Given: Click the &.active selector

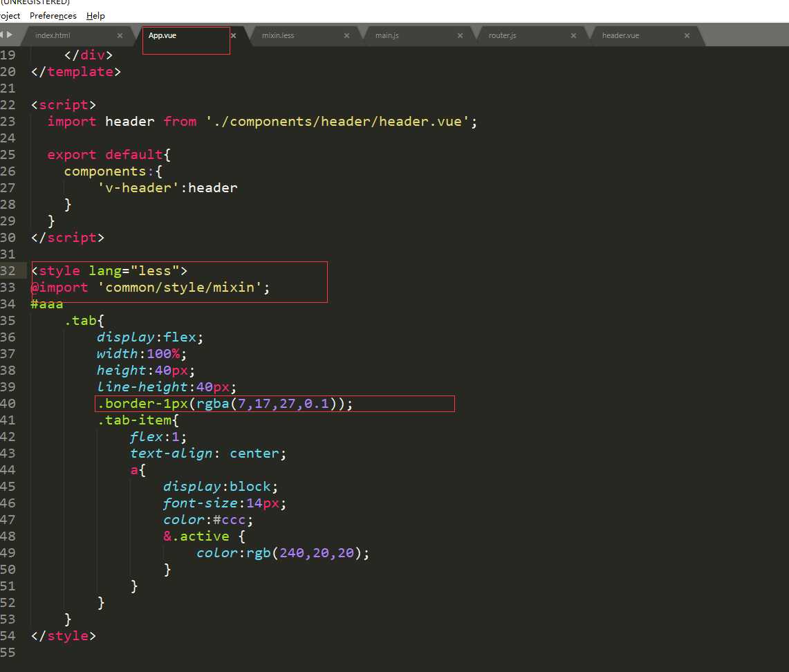Looking at the screenshot, I should [x=196, y=536].
